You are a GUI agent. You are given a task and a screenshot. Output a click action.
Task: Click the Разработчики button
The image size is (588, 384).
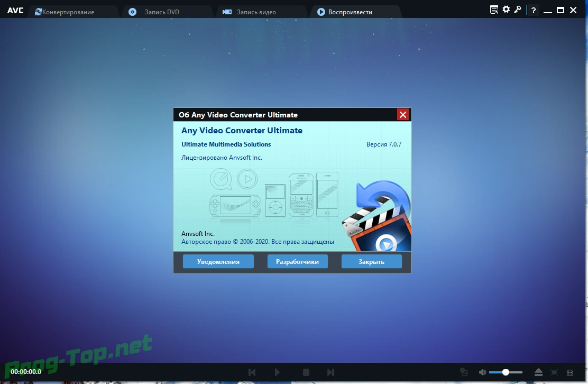coord(297,261)
